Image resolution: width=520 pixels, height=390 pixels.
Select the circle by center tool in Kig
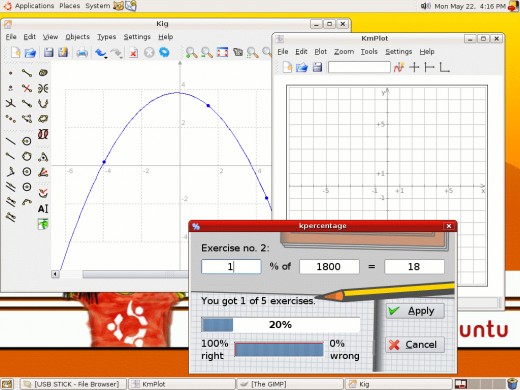(27, 141)
